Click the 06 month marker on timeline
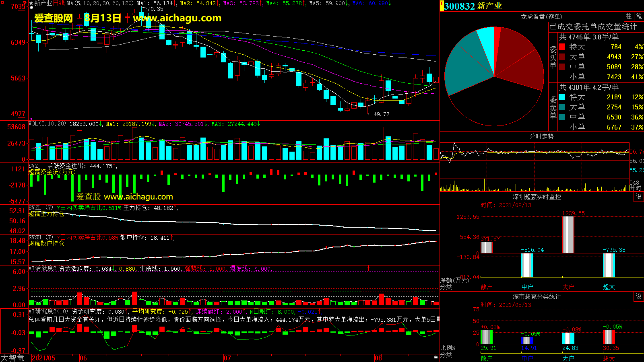 tap(83, 358)
